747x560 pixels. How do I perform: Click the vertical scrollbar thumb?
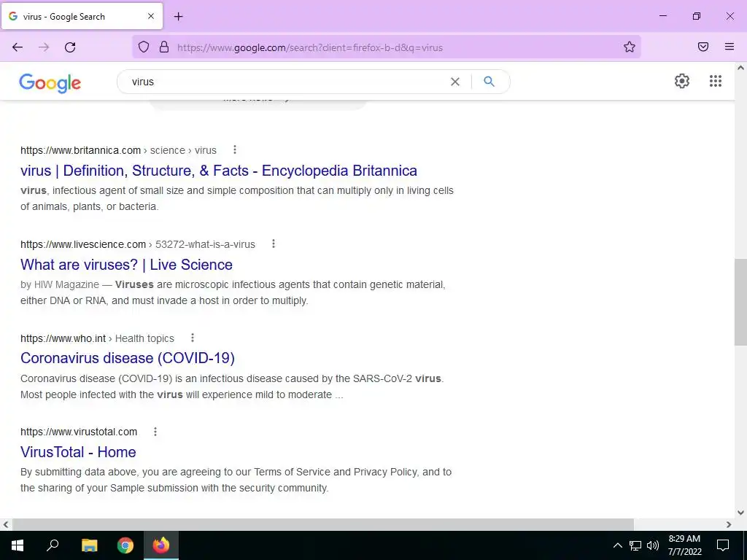pos(740,303)
